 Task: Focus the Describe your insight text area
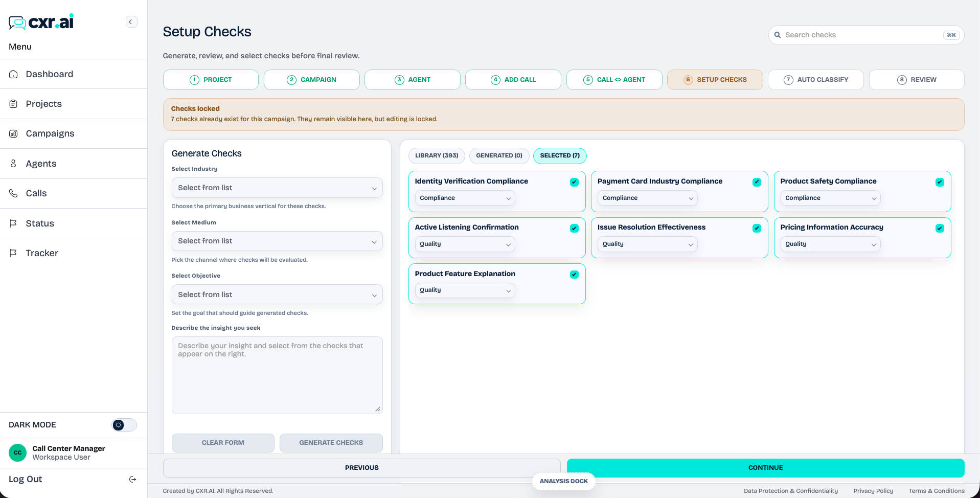(277, 375)
